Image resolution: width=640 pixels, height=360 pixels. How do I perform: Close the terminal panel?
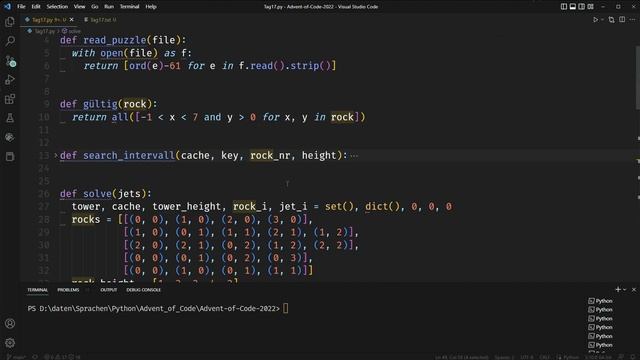point(633,289)
